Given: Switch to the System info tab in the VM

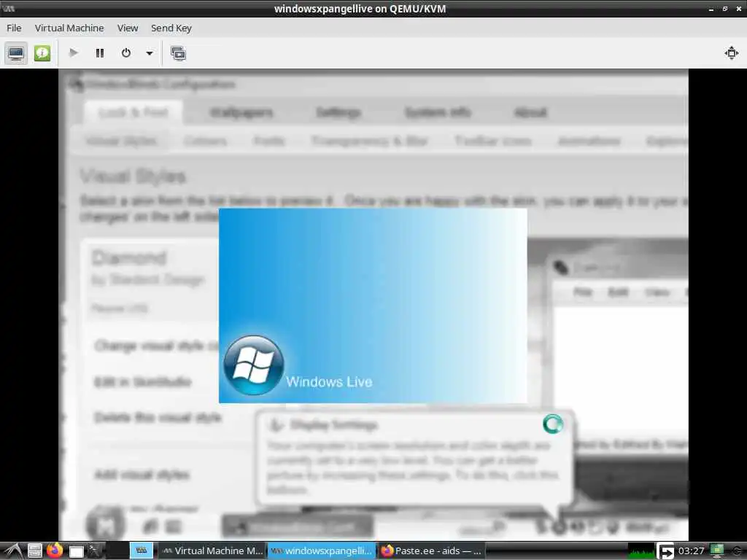Looking at the screenshot, I should (438, 113).
